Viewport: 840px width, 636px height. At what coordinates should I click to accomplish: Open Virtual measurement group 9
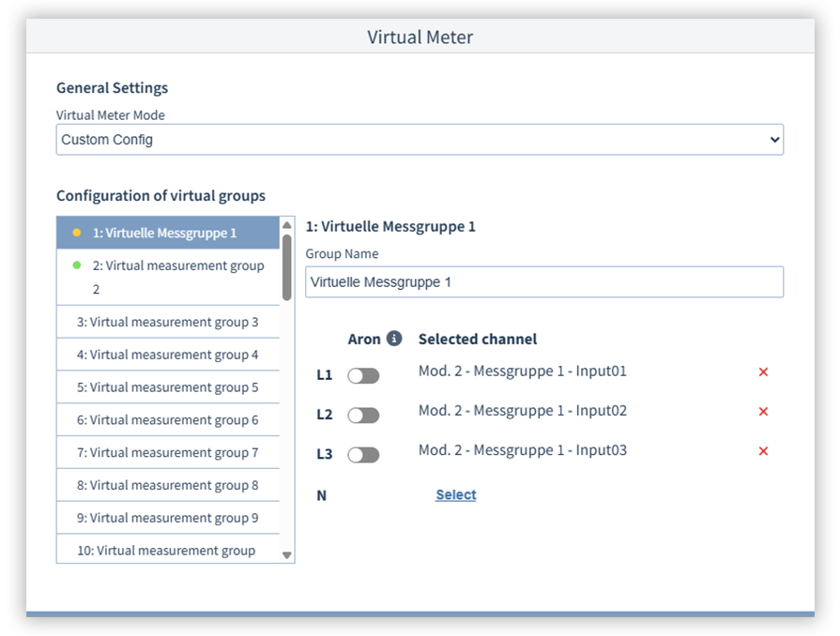(168, 518)
